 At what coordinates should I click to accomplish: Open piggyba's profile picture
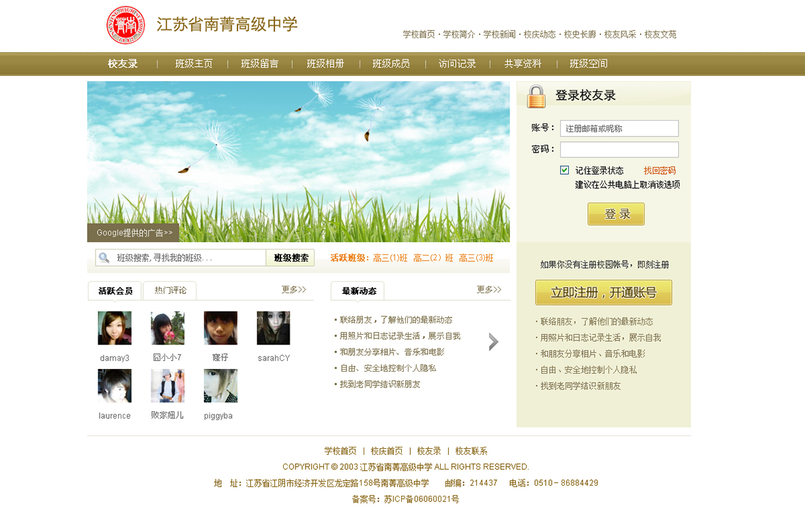(220, 386)
